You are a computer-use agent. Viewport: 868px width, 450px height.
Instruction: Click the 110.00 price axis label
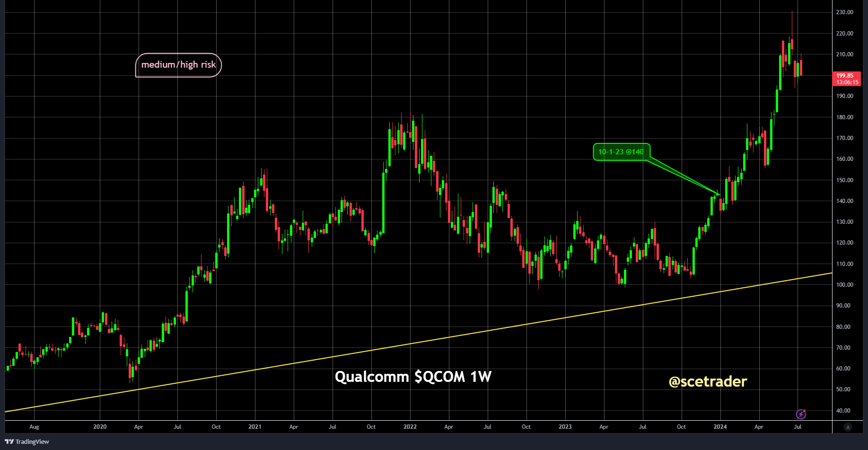[845, 264]
